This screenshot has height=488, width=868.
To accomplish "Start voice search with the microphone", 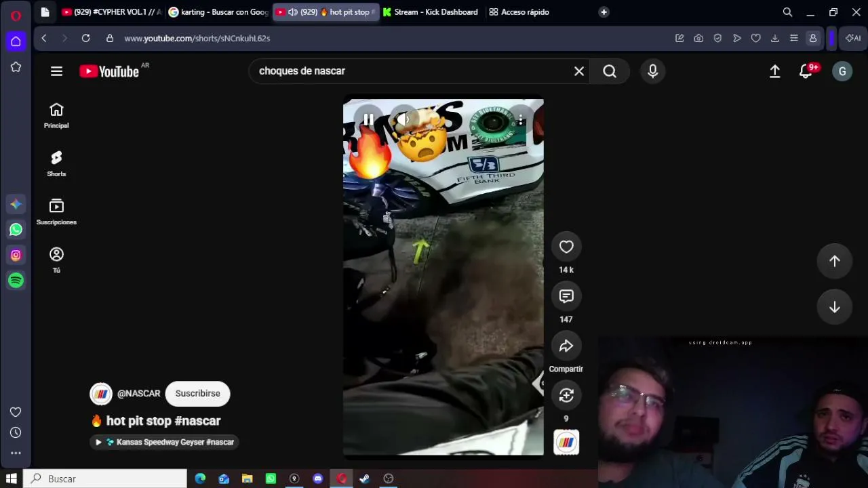I will (x=652, y=71).
